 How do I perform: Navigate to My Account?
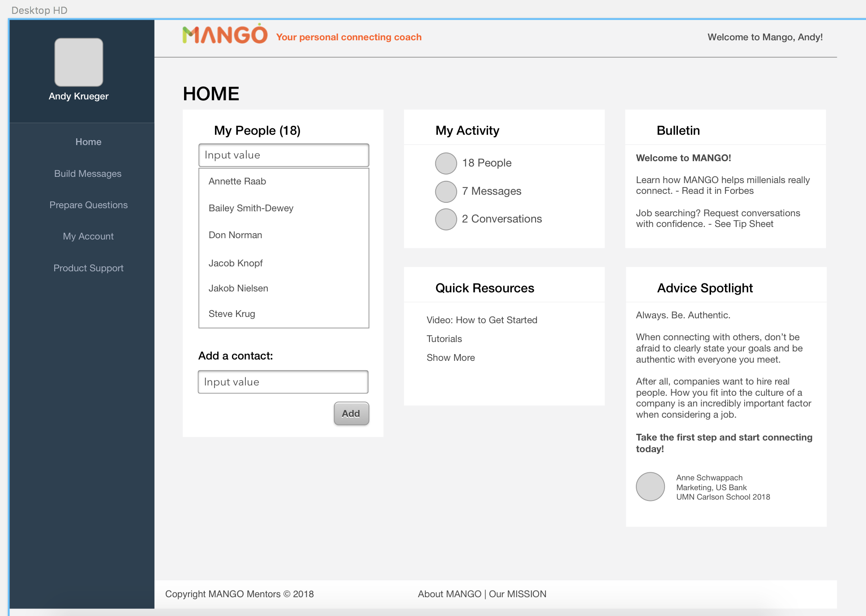click(x=88, y=236)
